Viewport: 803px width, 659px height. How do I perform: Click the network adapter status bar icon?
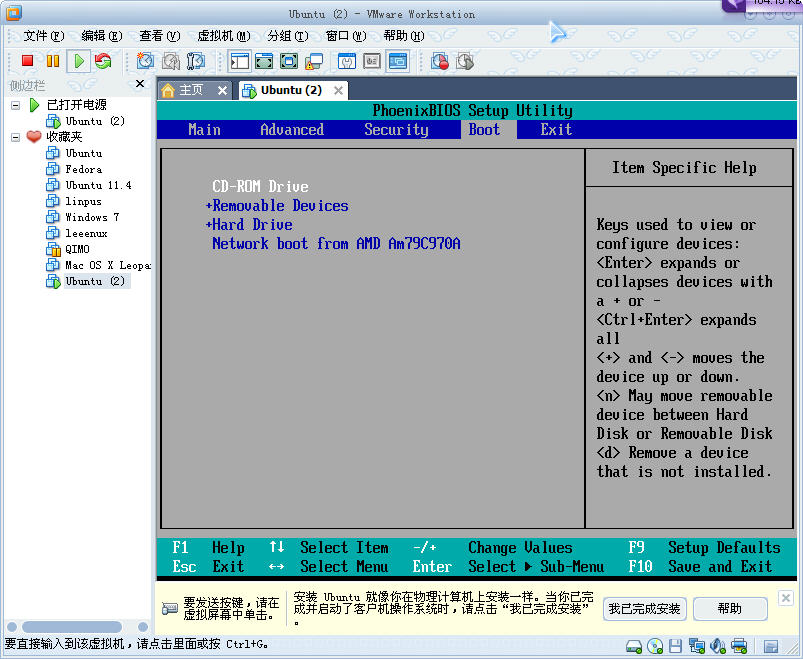696,646
